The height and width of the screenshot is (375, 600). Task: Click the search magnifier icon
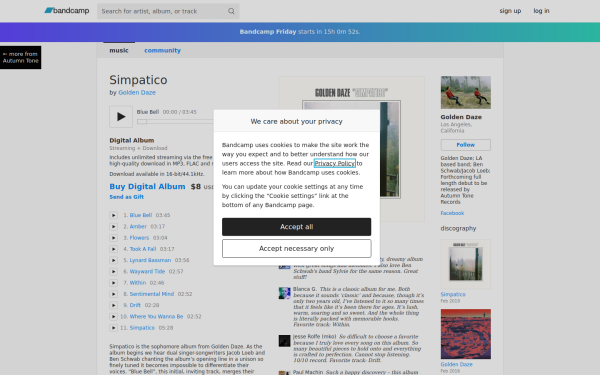click(231, 11)
